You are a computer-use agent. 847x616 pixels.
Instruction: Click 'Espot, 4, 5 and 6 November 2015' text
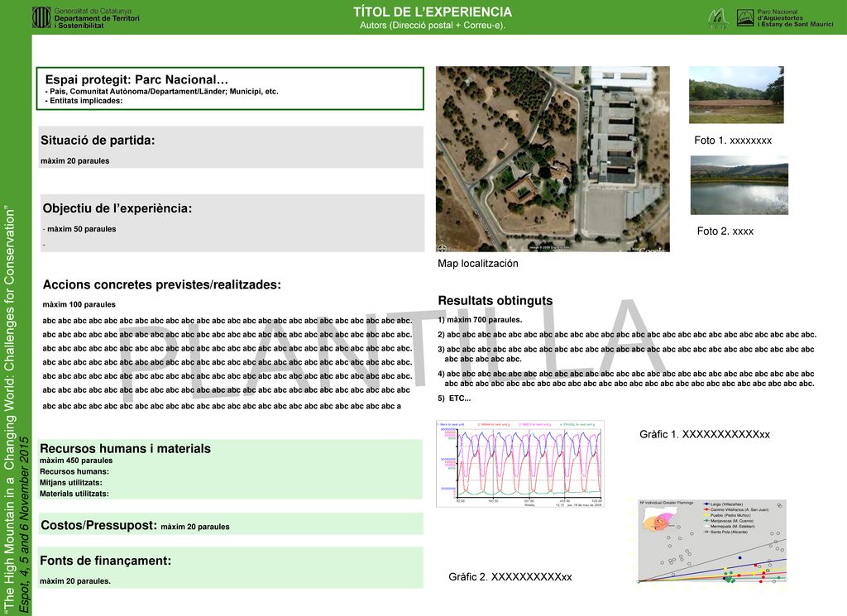click(x=24, y=525)
